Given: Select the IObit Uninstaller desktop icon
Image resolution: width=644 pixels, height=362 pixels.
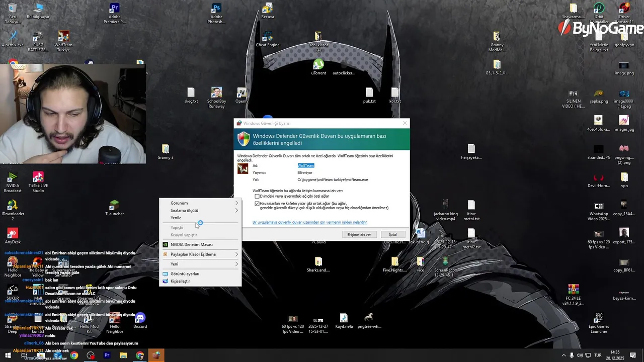Looking at the screenshot, I should click(599, 14).
